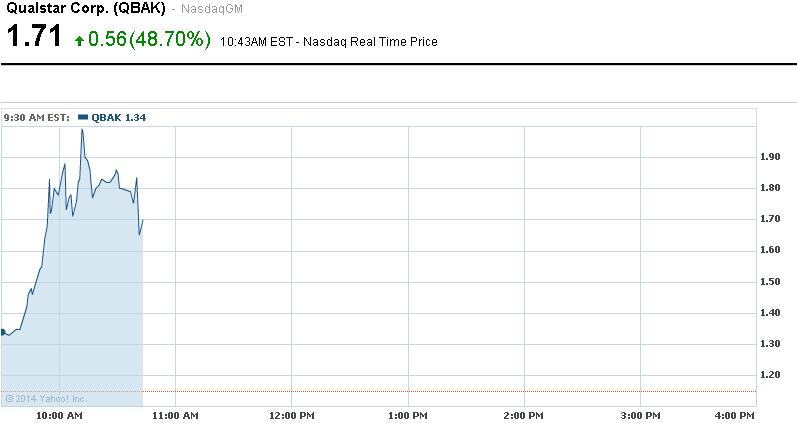Click the 3:00 PM time axis label
This screenshot has height=423, width=797.
tap(641, 414)
